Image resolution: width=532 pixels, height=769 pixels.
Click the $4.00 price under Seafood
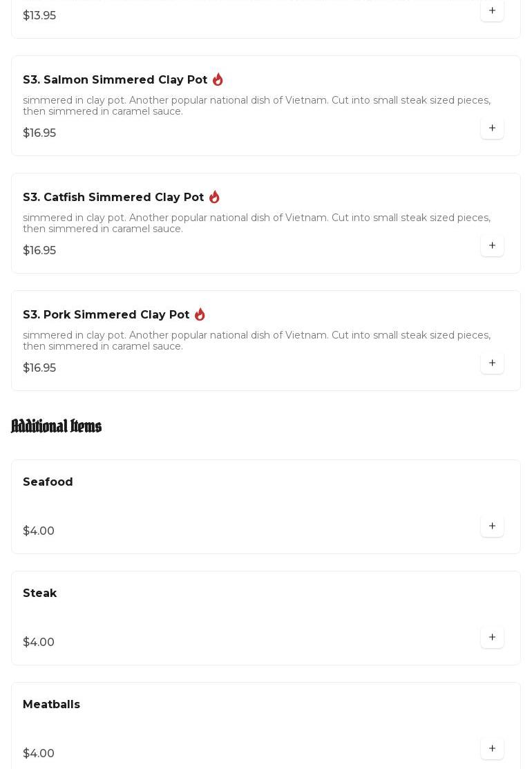tap(39, 531)
